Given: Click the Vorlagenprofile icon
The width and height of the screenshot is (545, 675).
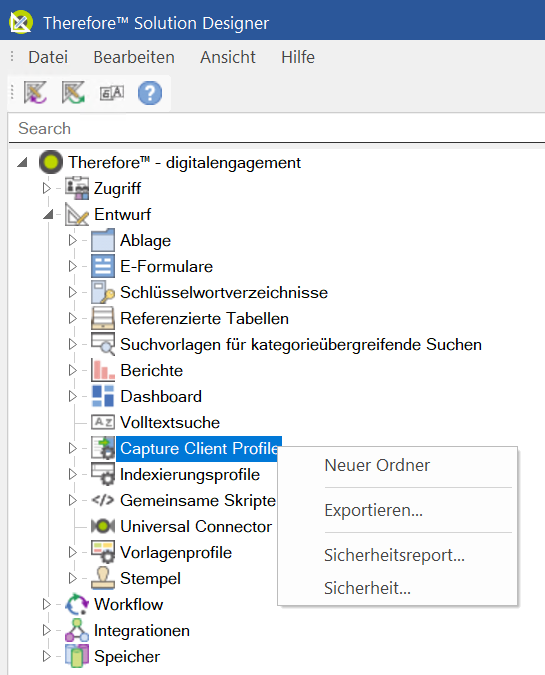Looking at the screenshot, I should click(x=103, y=552).
